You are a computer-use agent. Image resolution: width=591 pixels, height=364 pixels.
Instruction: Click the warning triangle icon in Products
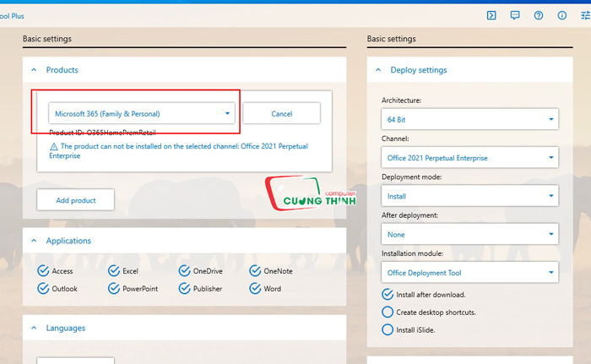coord(54,146)
